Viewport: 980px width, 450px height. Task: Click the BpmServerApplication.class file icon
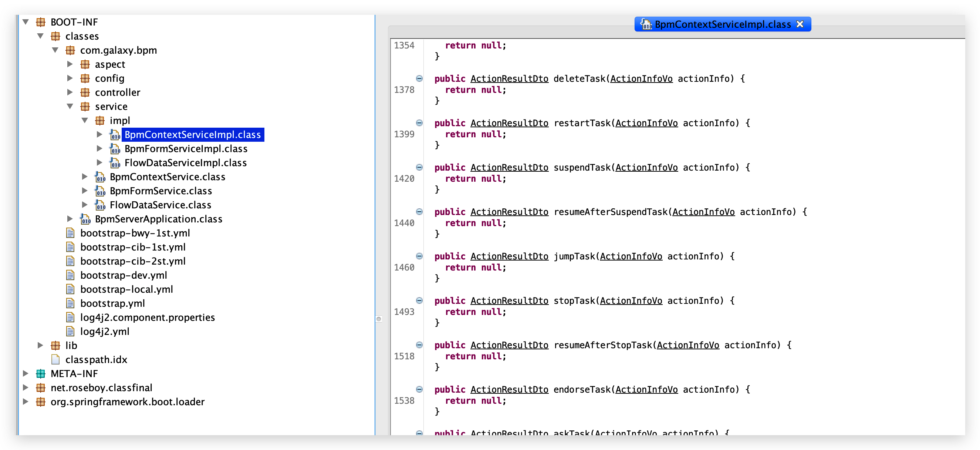point(85,219)
